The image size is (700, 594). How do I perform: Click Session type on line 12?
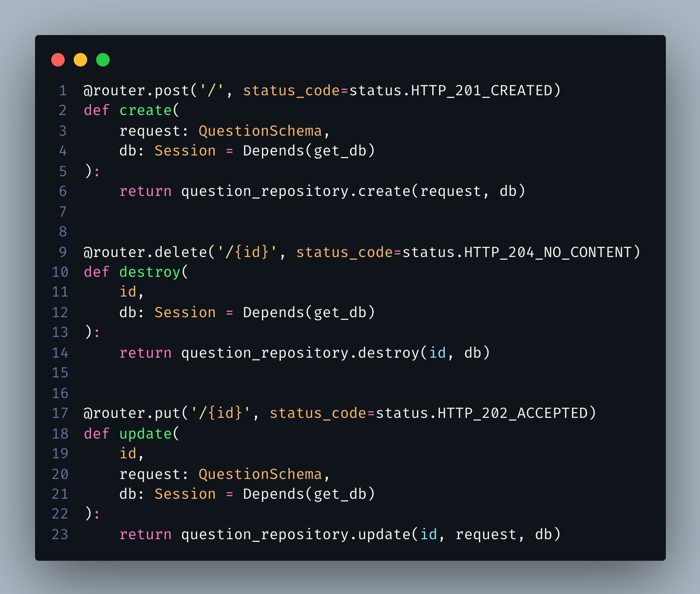pyautogui.click(x=185, y=313)
